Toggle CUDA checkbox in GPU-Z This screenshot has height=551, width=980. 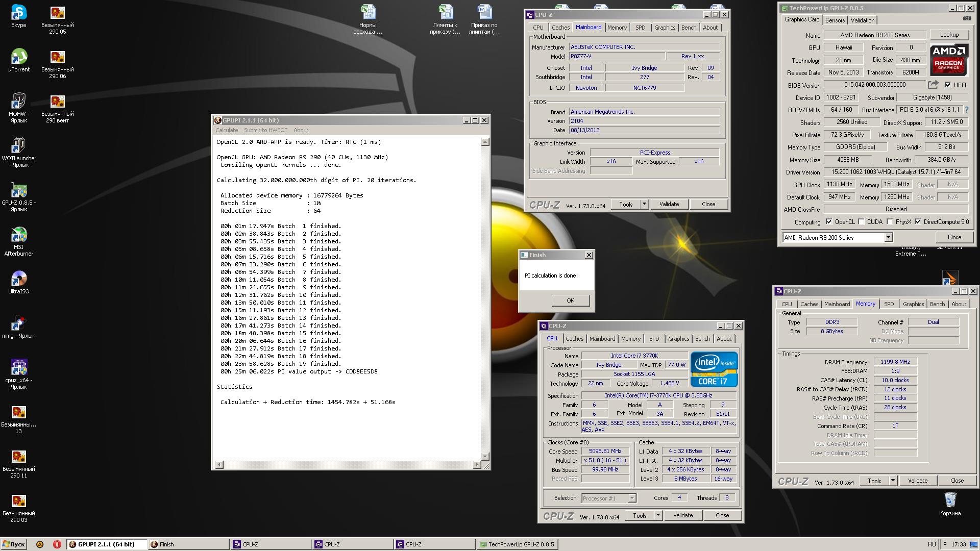(x=862, y=221)
